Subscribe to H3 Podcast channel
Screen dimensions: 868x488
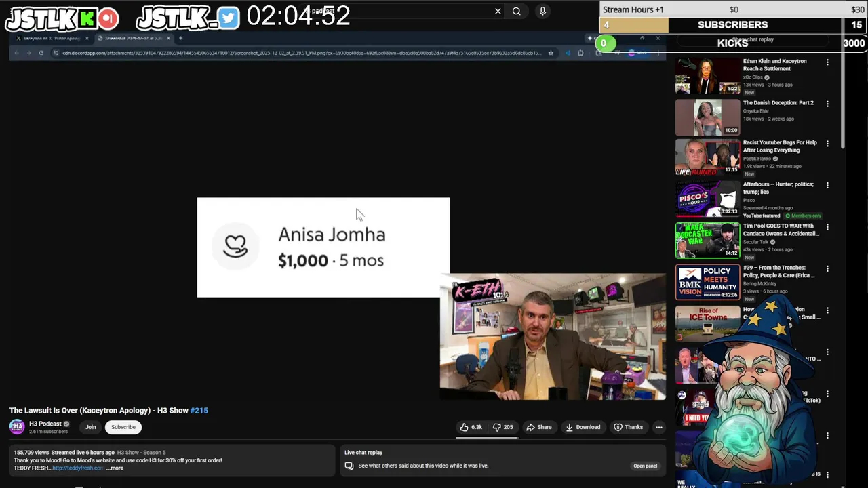[123, 427]
